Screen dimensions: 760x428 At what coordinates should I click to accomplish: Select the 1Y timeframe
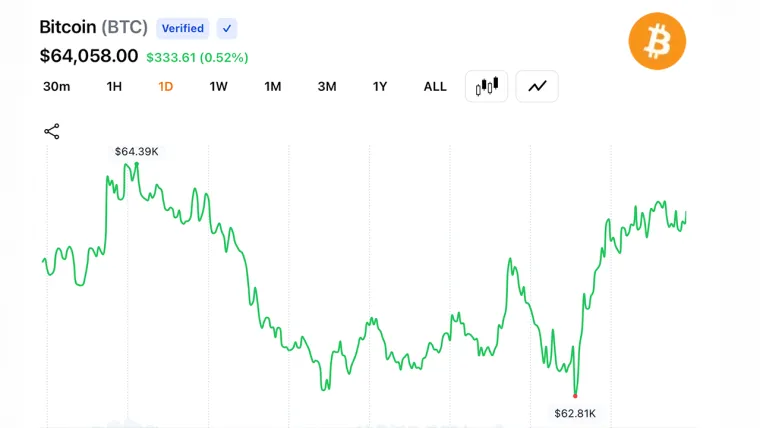pyautogui.click(x=380, y=87)
